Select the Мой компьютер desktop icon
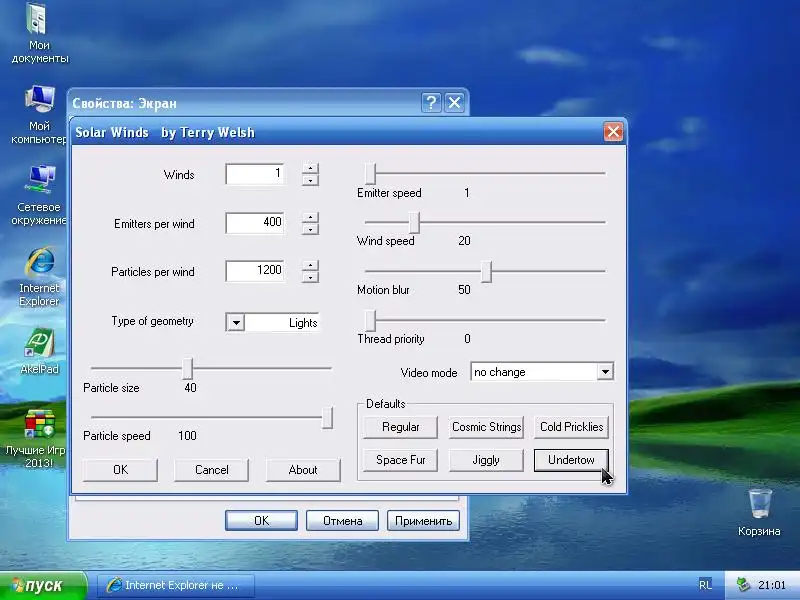This screenshot has height=600, width=800. coord(39,114)
